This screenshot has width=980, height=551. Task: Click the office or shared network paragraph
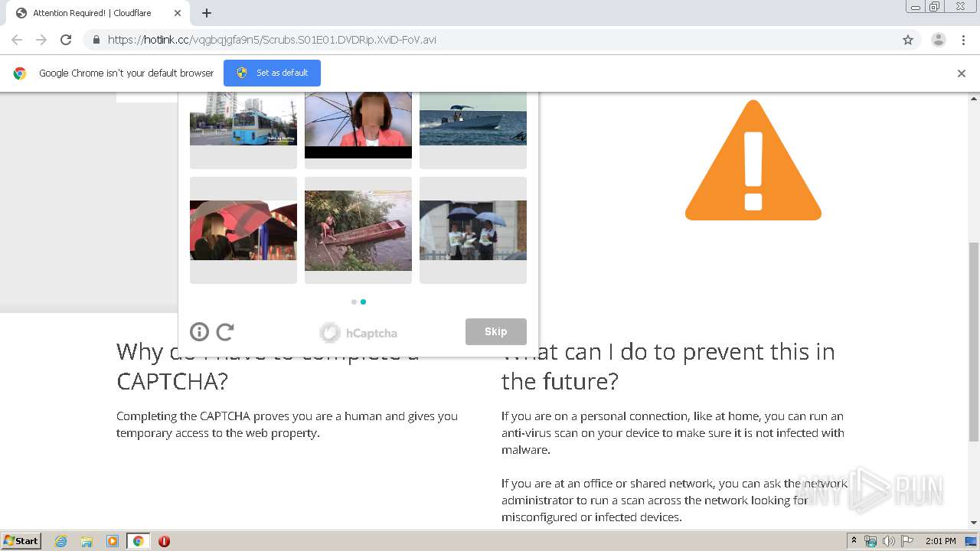pyautogui.click(x=675, y=500)
